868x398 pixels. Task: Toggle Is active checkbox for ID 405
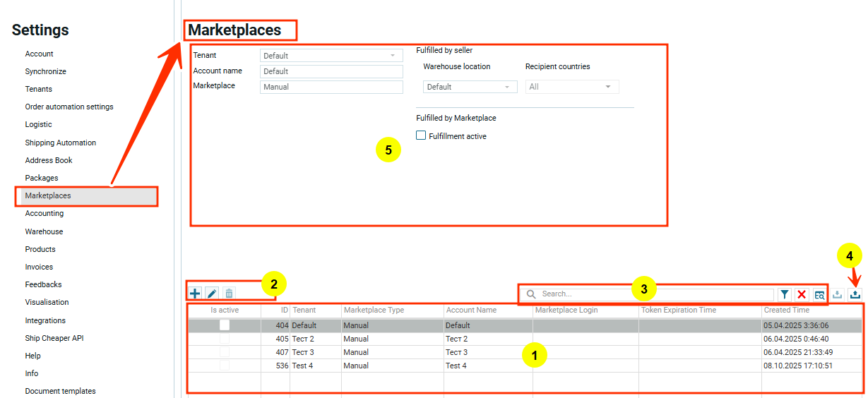click(225, 339)
